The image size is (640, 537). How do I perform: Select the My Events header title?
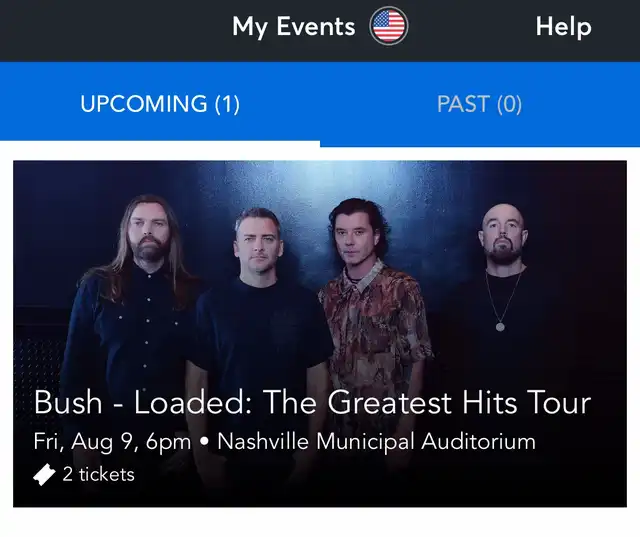(x=294, y=27)
